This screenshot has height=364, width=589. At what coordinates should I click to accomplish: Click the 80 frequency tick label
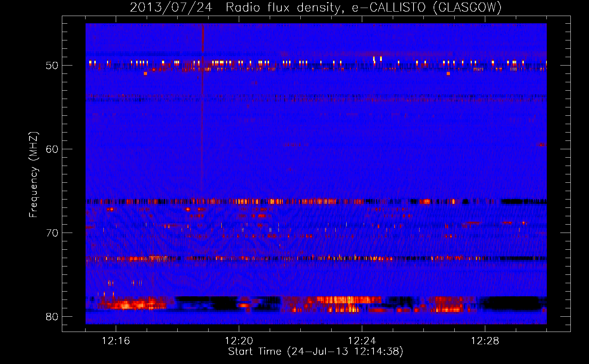point(52,317)
